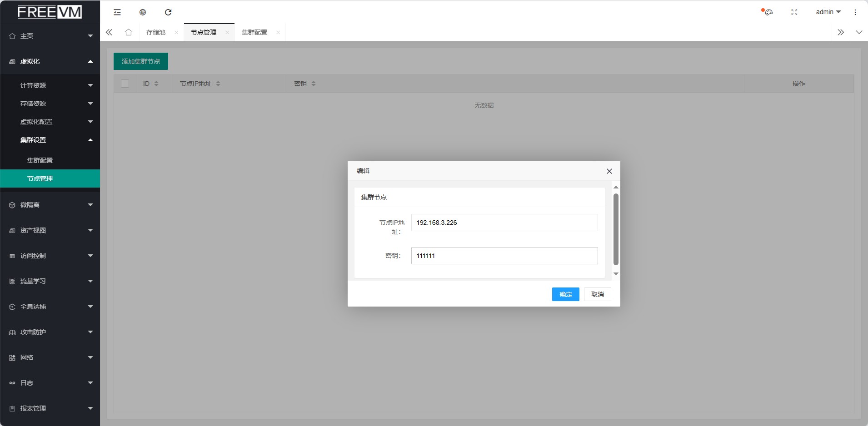Open the admin user dropdown
The image size is (868, 426).
828,12
